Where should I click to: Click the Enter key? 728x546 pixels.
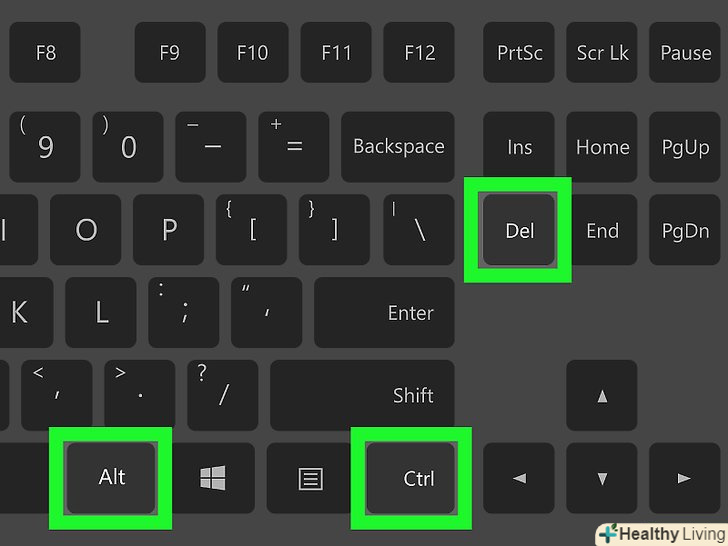point(384,312)
